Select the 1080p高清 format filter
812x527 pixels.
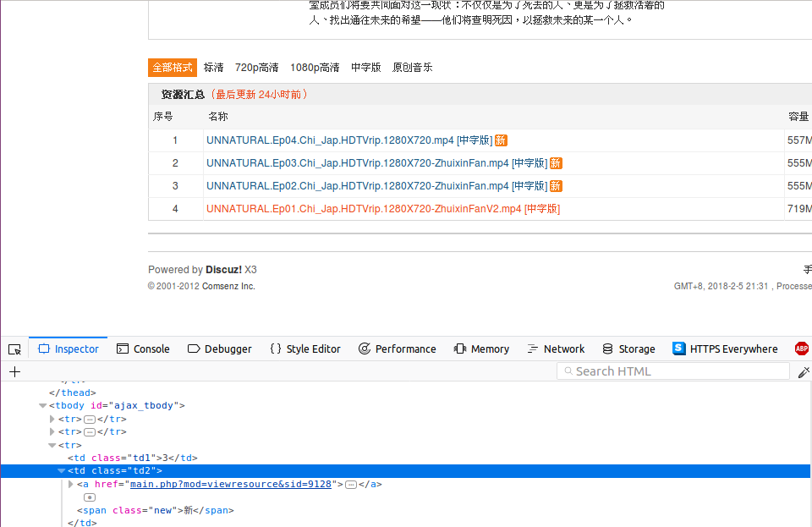tap(315, 68)
